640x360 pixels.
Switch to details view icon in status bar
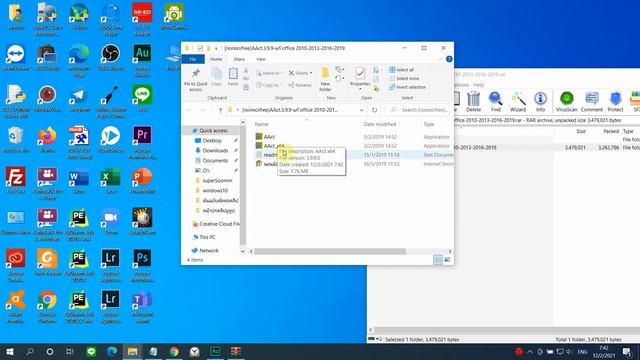point(438,260)
